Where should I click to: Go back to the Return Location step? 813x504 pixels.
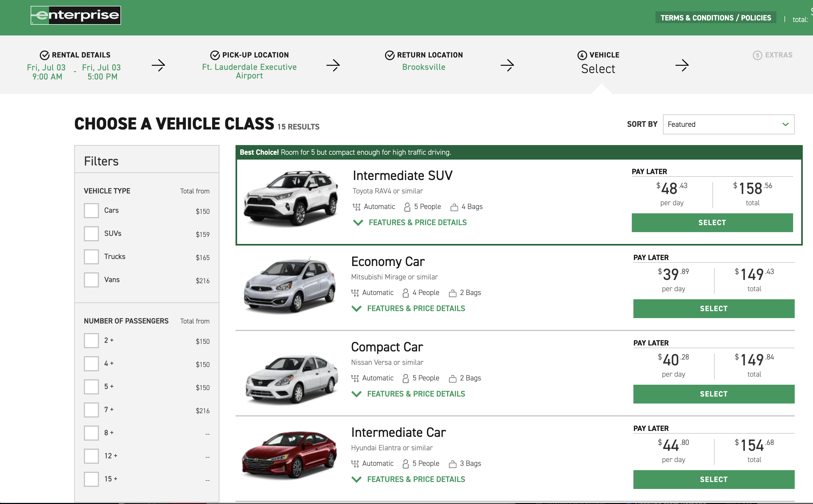click(x=424, y=61)
